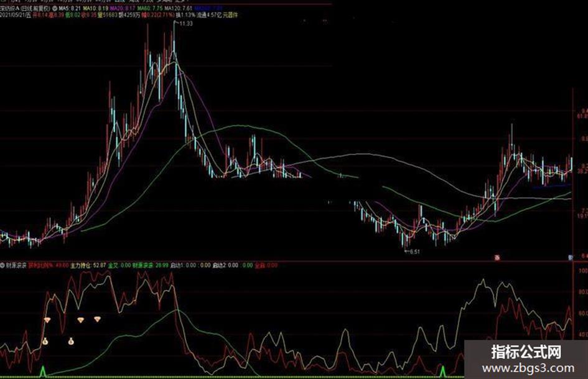588x379 pixels.
Task: Click the red round marker above indicator panel
Action: coord(497,258)
